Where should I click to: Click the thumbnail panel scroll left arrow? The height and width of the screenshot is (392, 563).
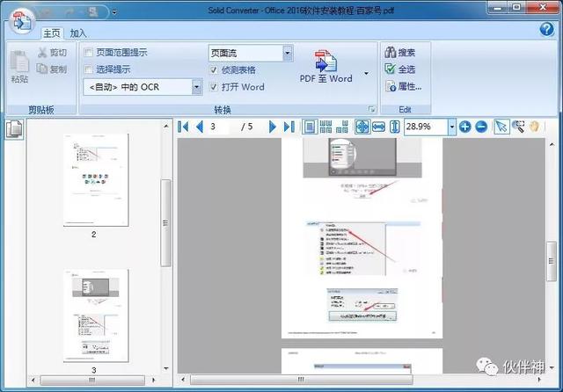[x=33, y=380]
